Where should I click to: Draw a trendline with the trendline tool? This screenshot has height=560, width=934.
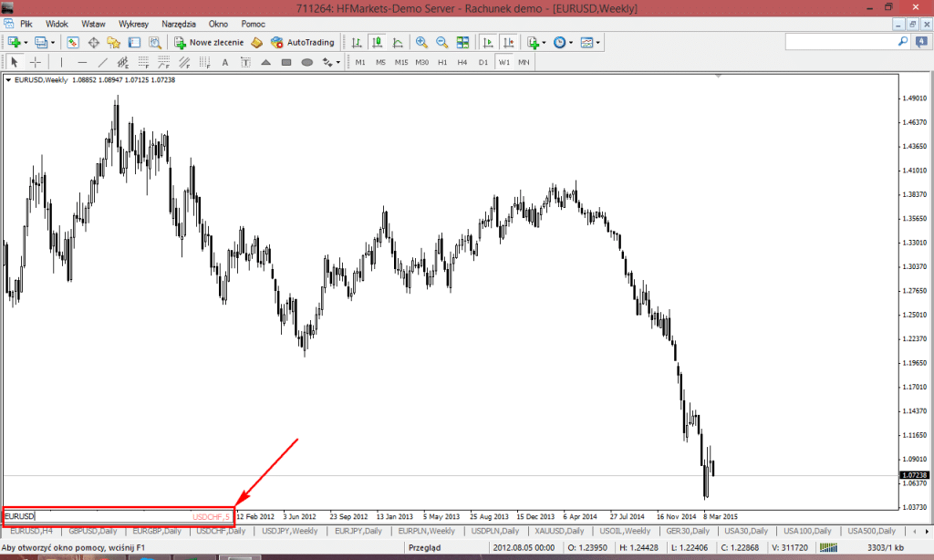tap(103, 62)
